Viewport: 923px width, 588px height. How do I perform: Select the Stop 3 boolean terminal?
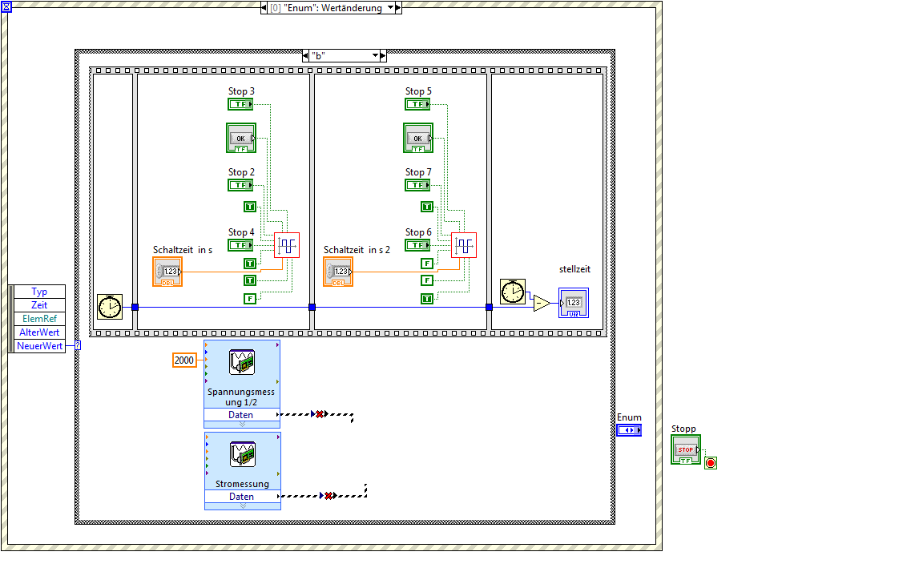(x=240, y=104)
